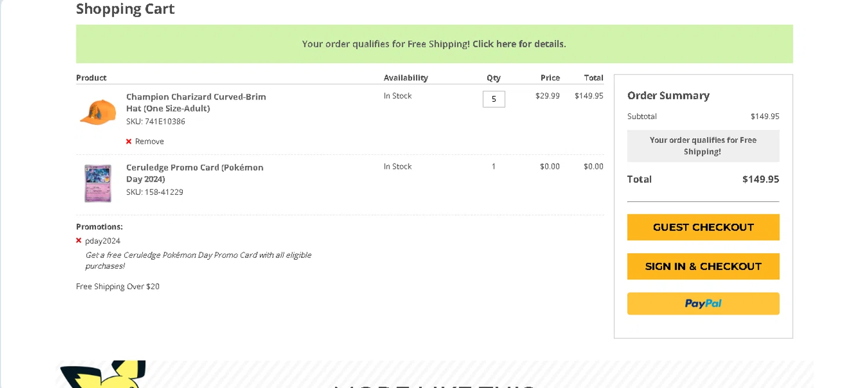
Task: Click the 'Free Shipping Over $20' promotion text
Action: [117, 286]
